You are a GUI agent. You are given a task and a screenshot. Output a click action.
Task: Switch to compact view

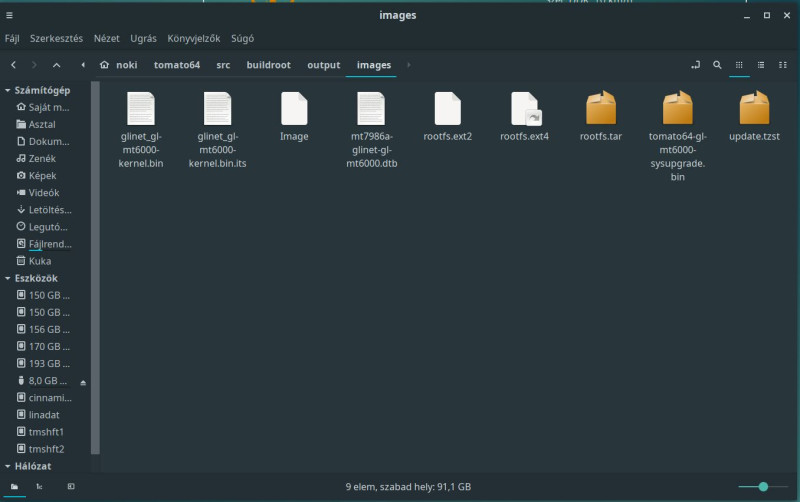pyautogui.click(x=783, y=65)
